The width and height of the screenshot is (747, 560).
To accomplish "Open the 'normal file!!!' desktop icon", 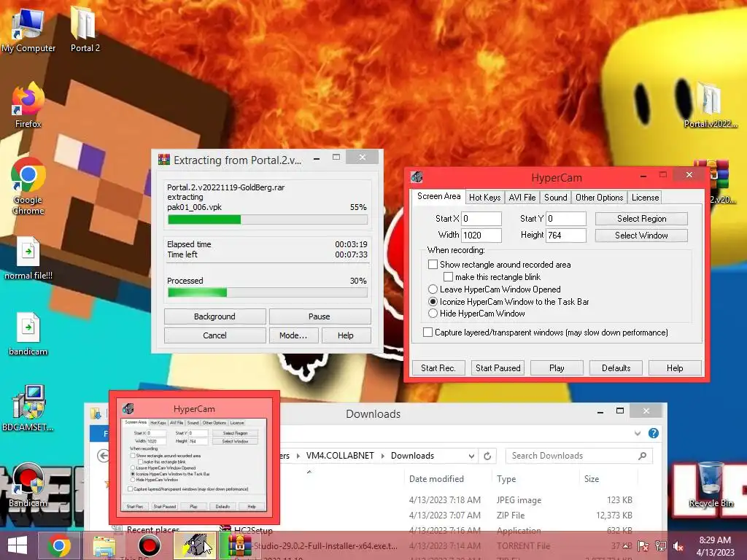I will click(28, 258).
